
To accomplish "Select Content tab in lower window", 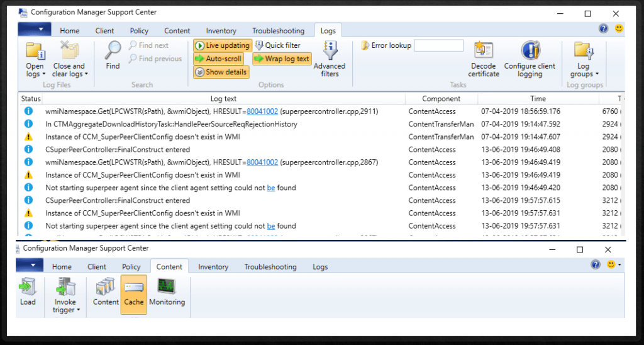I will 169,267.
